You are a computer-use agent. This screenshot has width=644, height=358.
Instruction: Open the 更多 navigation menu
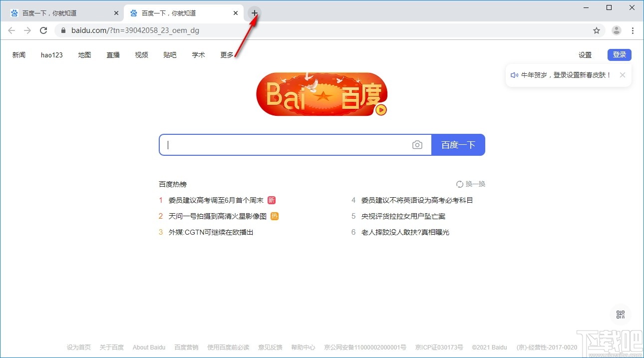click(x=227, y=55)
